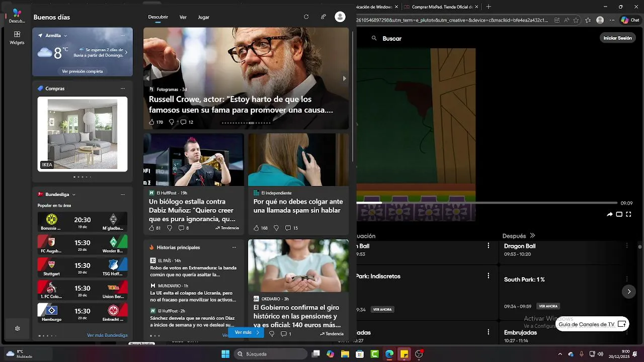This screenshot has width=644, height=362.
Task: Open widgets settings gear icon
Action: tap(17, 328)
